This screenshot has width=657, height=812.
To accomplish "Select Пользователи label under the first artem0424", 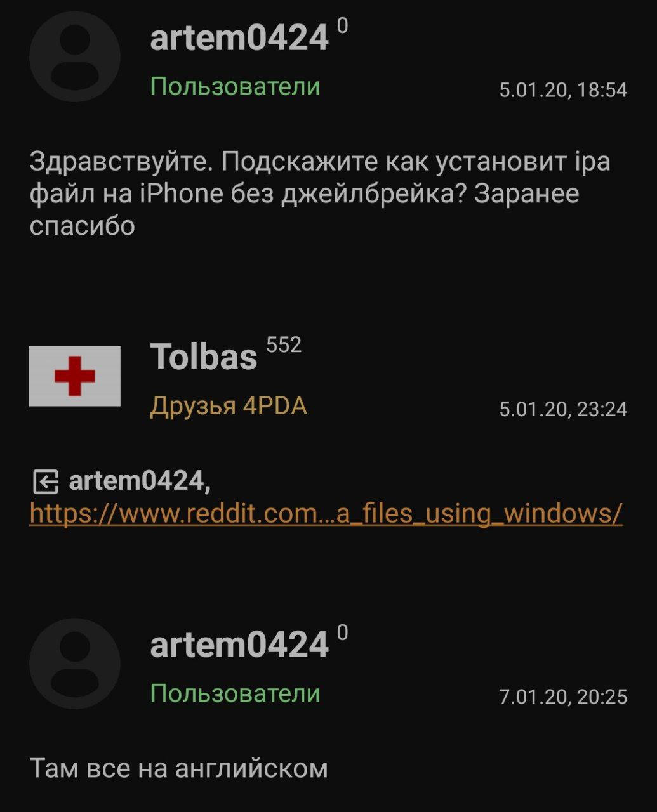I will [235, 86].
